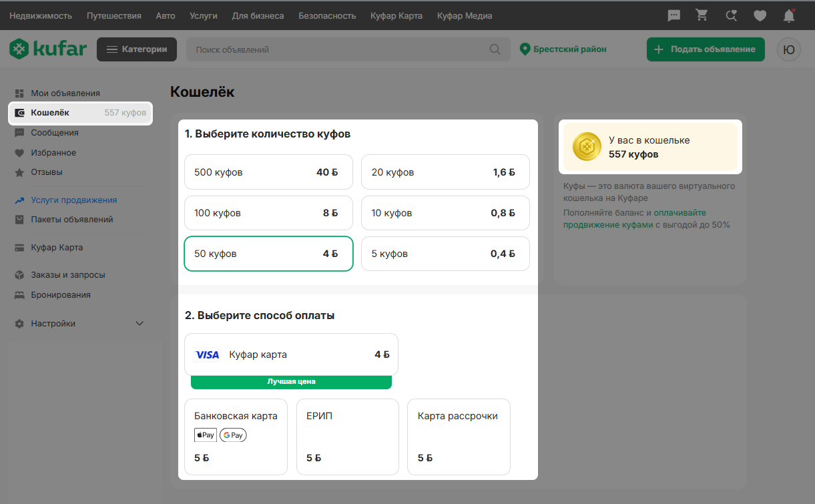Click the Kufar logo
The height and width of the screenshot is (504, 815).
(48, 49)
